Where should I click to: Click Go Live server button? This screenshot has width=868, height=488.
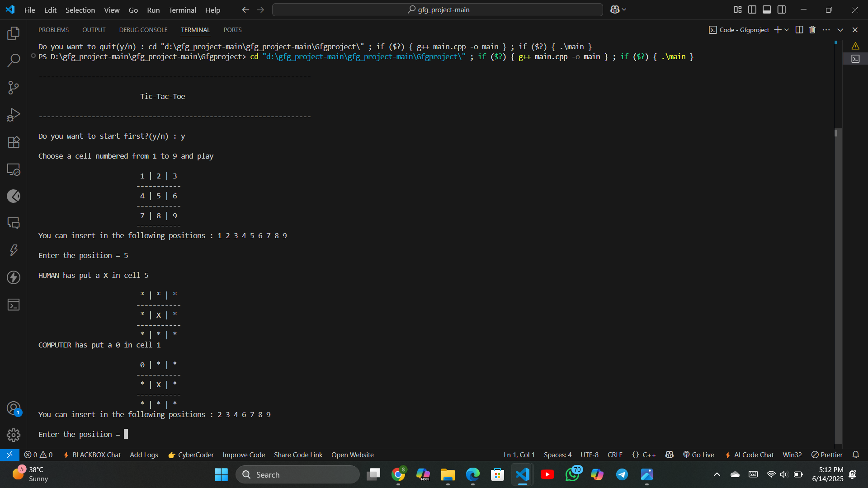(x=698, y=455)
